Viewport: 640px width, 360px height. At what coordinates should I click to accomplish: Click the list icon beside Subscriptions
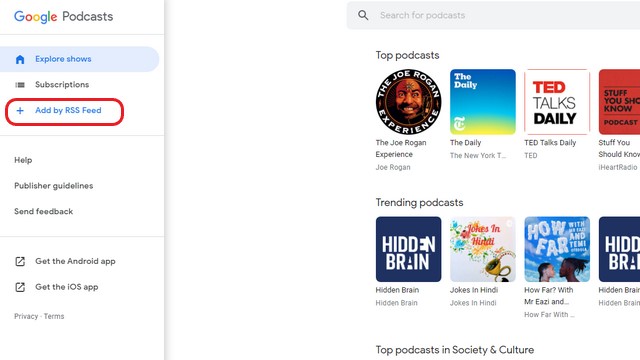coord(20,85)
